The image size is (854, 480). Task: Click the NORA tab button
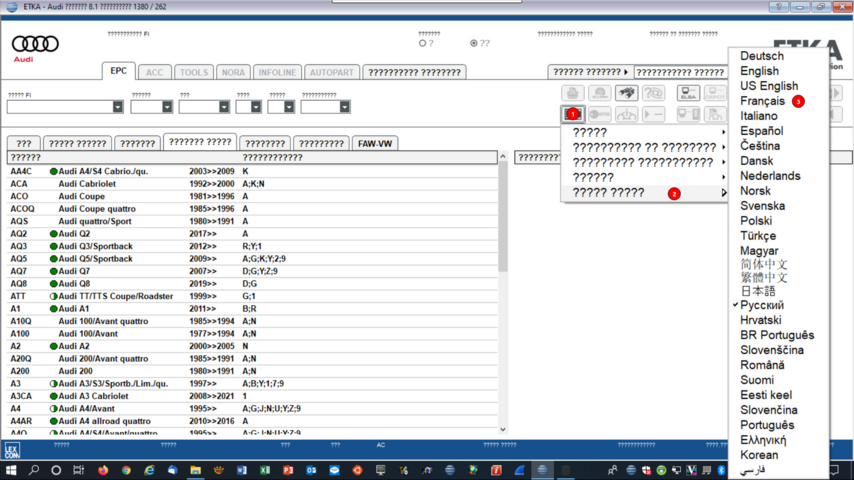click(x=233, y=72)
